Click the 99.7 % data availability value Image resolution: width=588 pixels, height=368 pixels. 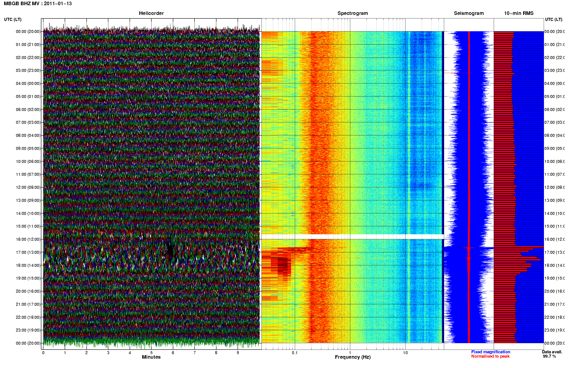pyautogui.click(x=549, y=356)
